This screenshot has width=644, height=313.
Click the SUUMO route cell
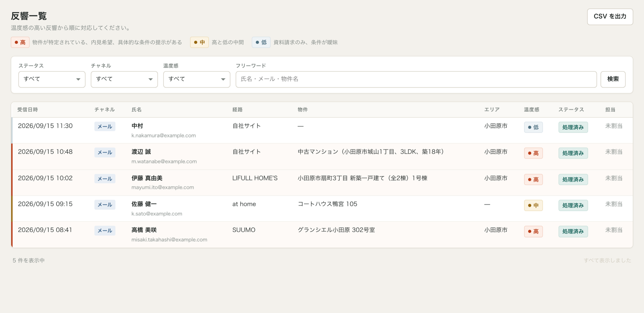click(244, 230)
